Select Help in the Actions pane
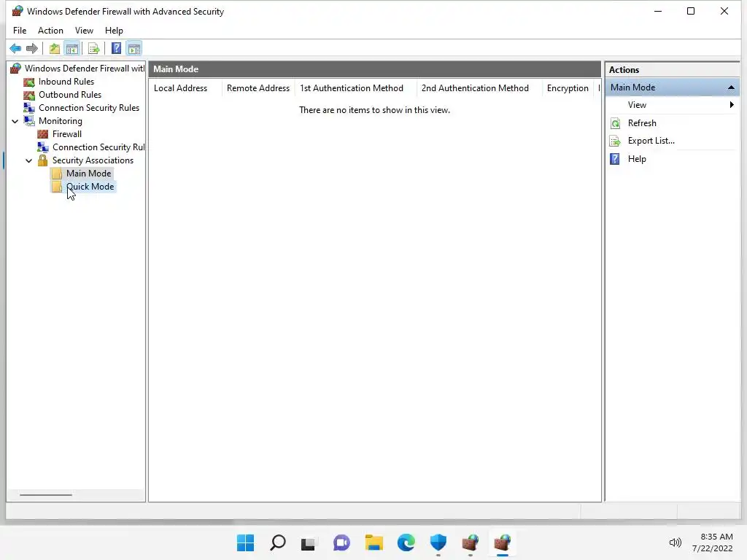Viewport: 747px width, 560px height. pyautogui.click(x=636, y=159)
